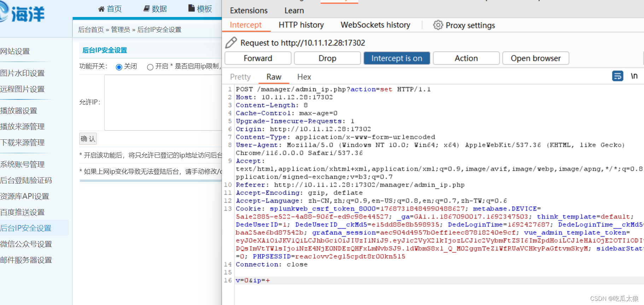
Task: Click the file icon beside 模板
Action: pos(191,8)
